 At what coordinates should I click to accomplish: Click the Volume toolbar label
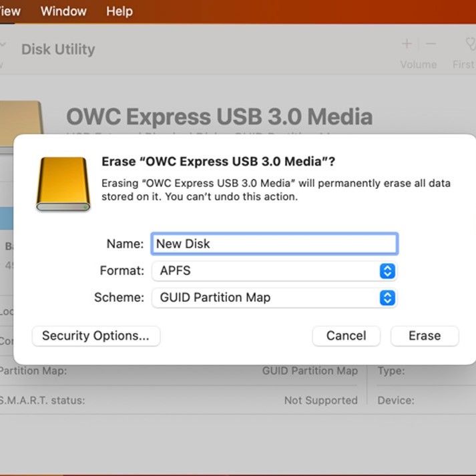(x=419, y=64)
